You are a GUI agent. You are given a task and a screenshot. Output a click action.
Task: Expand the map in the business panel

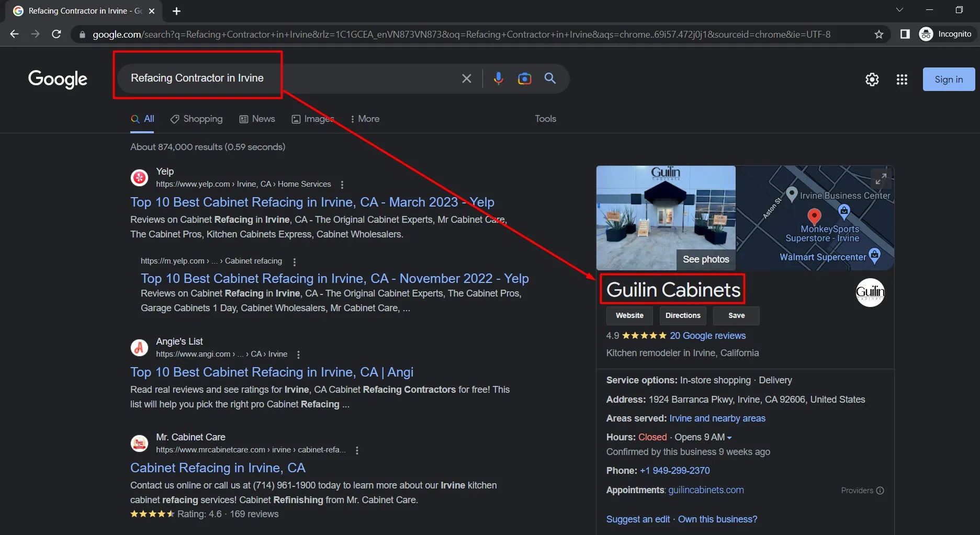click(x=881, y=179)
